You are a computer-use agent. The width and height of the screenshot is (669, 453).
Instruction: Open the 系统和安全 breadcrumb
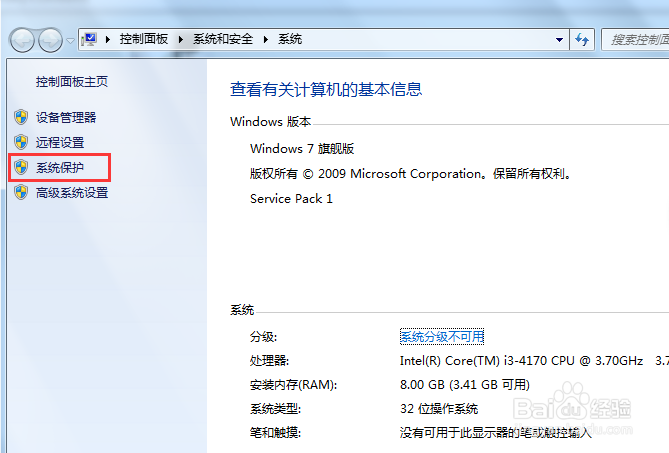tap(223, 39)
